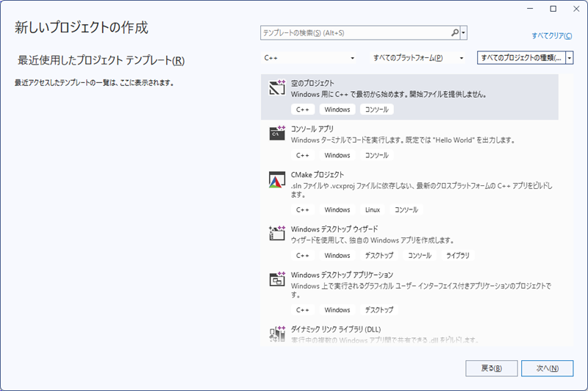Image resolution: width=588 pixels, height=391 pixels.
Task: Select the Windows デスクトップ アプリケーション icon
Action: [277, 279]
